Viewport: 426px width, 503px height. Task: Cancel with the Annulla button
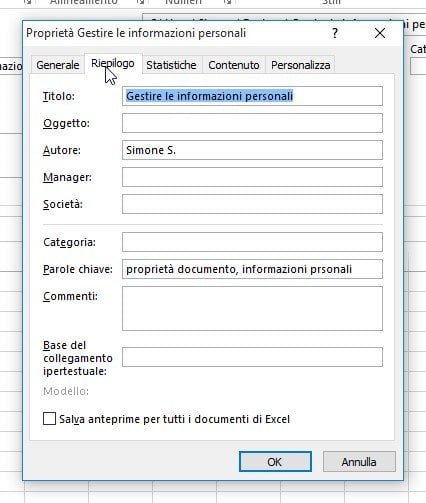[359, 462]
